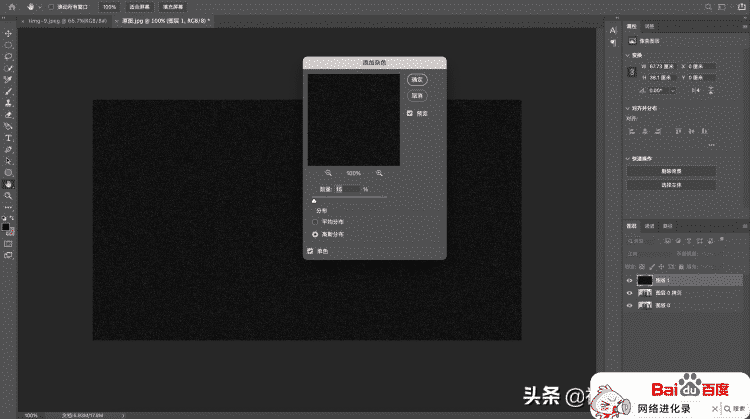750x419 pixels.
Task: Hide Layer 1 using its eye icon
Action: coord(629,280)
